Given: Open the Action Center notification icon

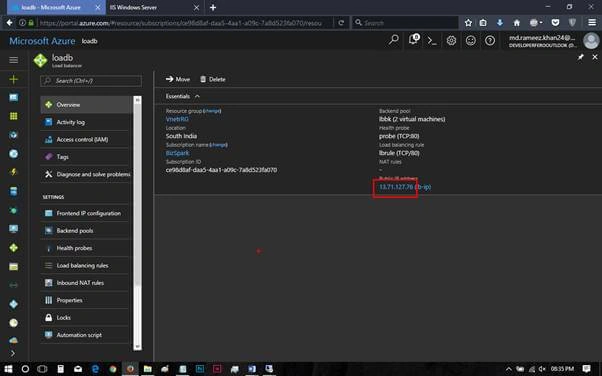Looking at the screenshot, I should (586, 369).
